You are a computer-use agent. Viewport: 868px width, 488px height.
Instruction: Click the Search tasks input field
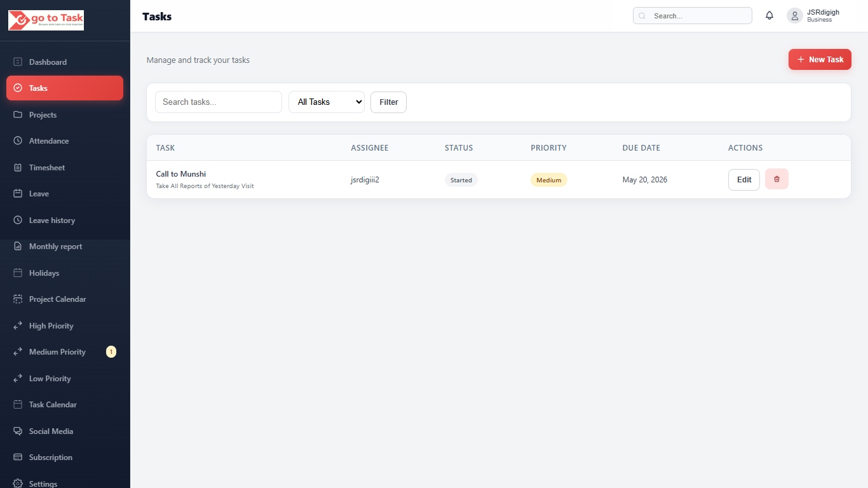(219, 102)
